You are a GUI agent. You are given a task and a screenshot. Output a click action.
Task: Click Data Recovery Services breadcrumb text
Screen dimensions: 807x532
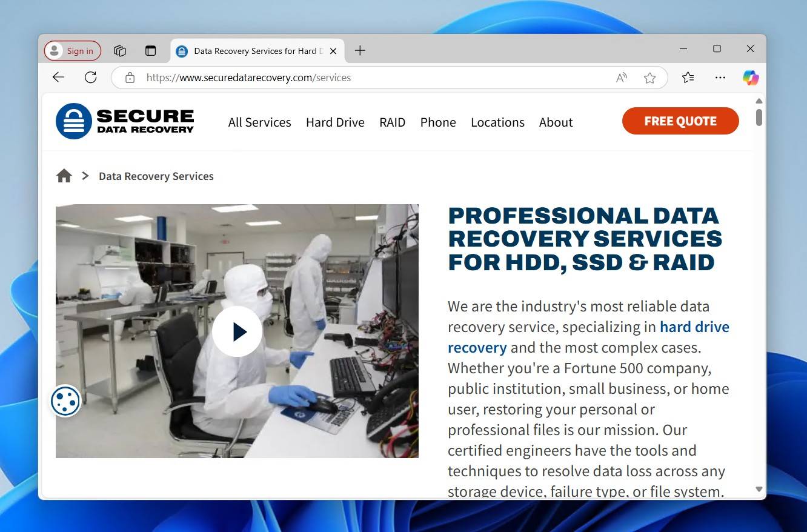(156, 176)
